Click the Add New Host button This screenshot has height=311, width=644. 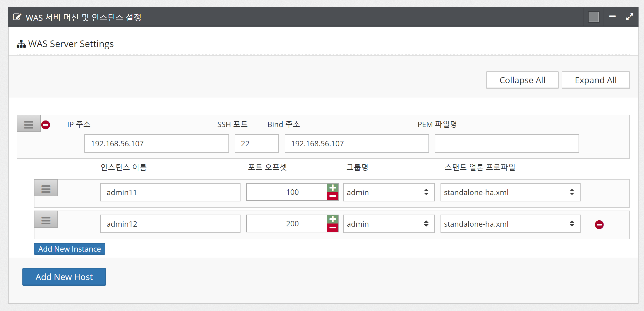pos(64,277)
